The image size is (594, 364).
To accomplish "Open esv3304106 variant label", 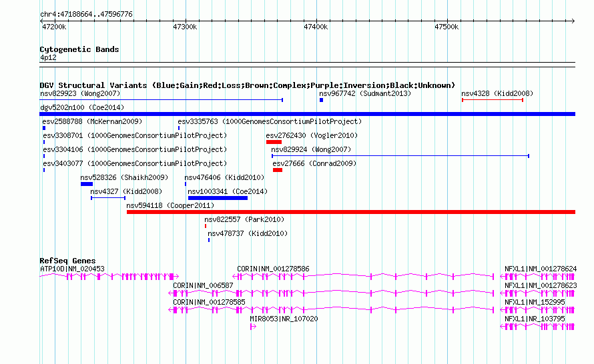I will tap(135, 149).
